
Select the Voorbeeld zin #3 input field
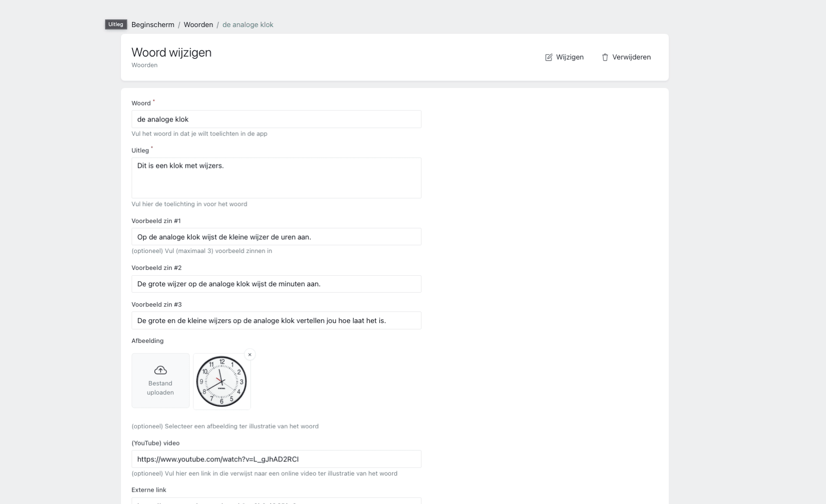coord(276,320)
